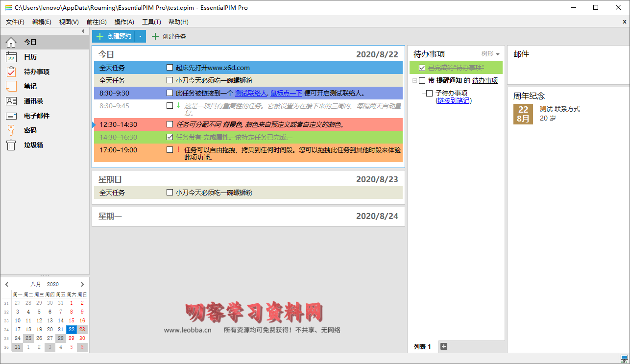Open the 电子邮件 mail module icon
The width and height of the screenshot is (630, 364).
11,116
